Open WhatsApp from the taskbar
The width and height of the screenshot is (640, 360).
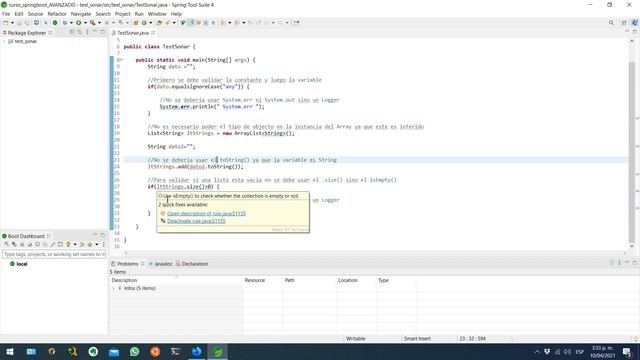(135, 351)
